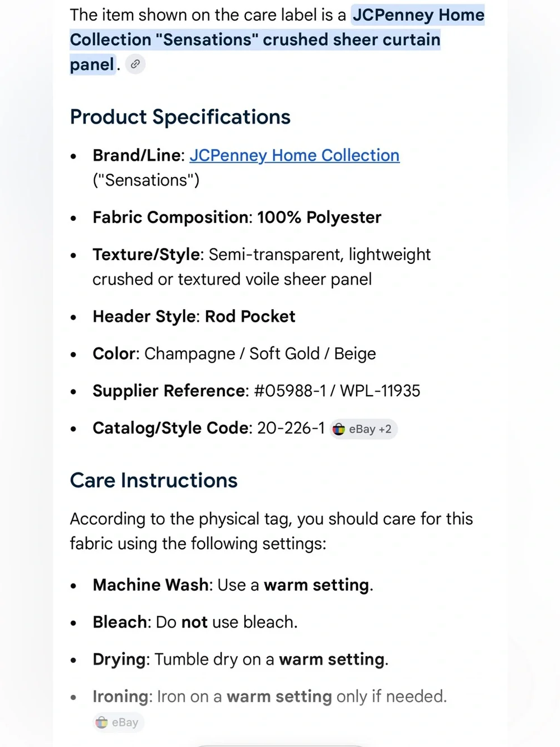Click the Header Style Rod Pocket entry

click(x=194, y=317)
